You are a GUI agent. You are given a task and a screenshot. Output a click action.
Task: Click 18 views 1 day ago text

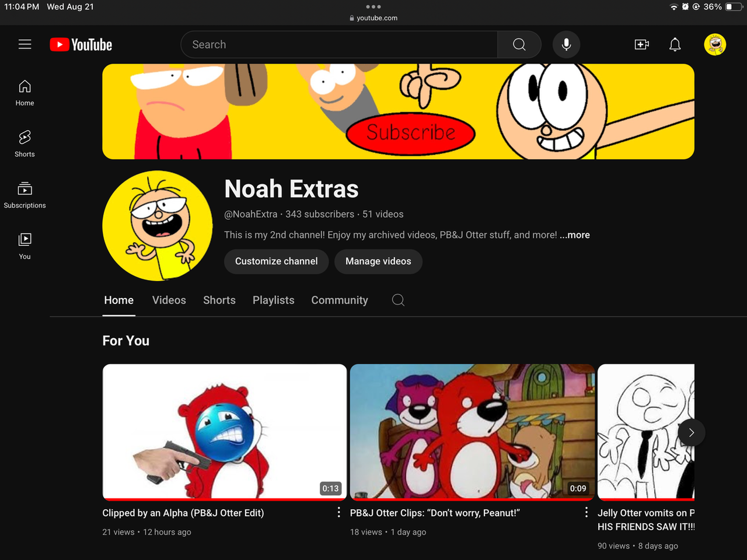[x=388, y=532]
